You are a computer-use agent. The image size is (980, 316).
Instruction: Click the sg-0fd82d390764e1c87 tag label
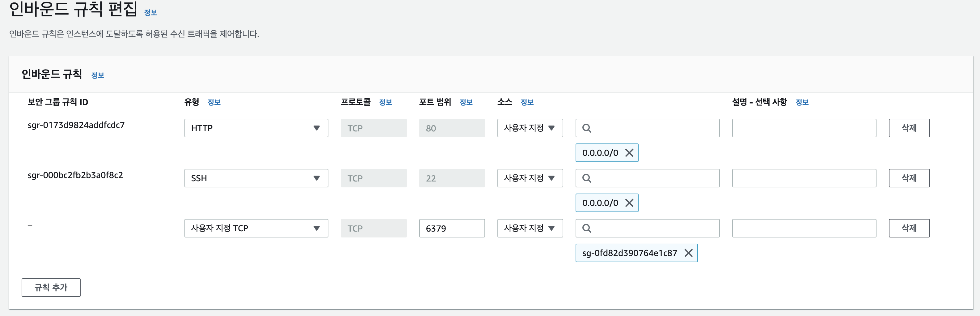point(630,253)
